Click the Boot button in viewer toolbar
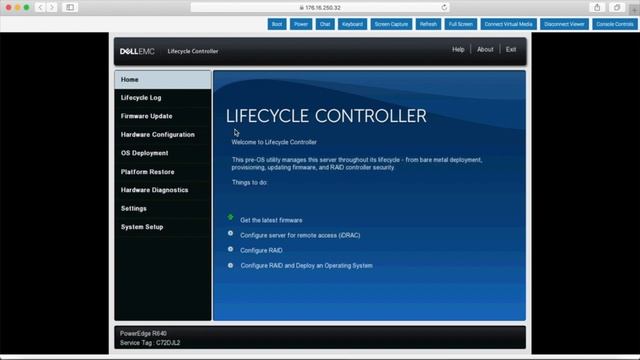The width and height of the screenshot is (640, 360). click(x=277, y=24)
